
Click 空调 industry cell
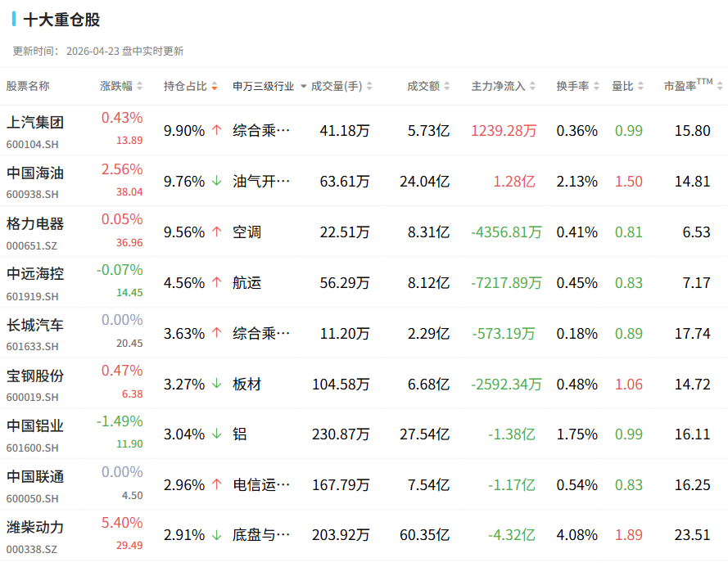click(247, 232)
